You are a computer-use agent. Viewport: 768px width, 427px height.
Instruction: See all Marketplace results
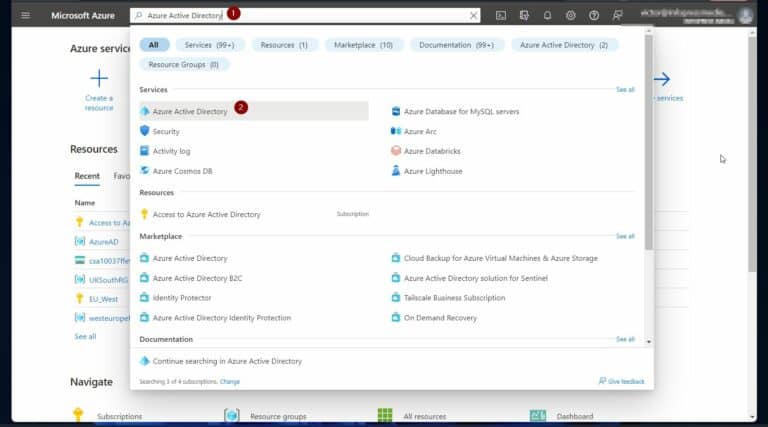pos(625,236)
